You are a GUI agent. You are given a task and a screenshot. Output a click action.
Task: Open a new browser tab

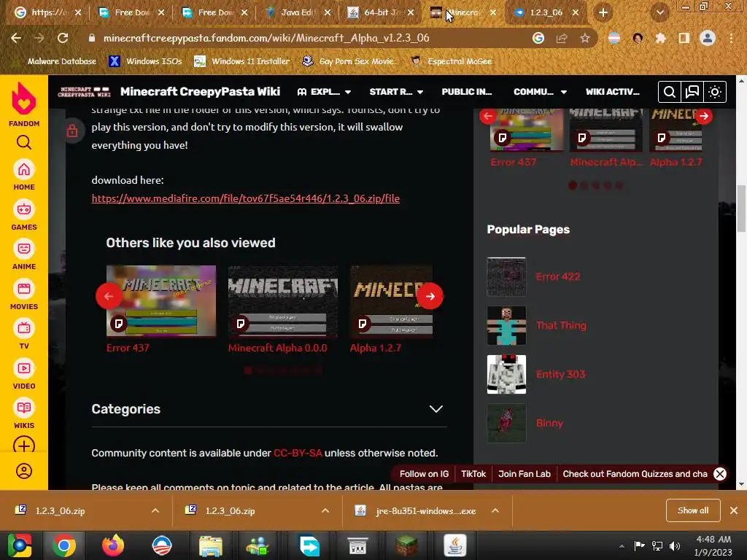coord(603,13)
